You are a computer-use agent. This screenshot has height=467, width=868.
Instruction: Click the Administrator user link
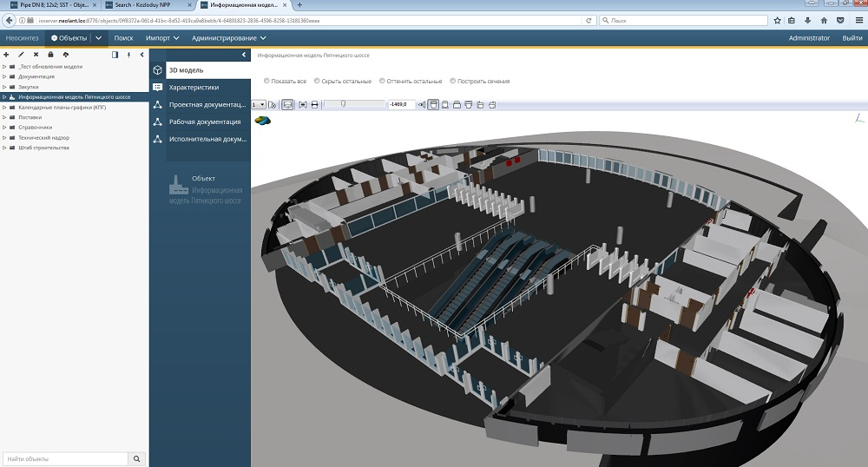(809, 38)
